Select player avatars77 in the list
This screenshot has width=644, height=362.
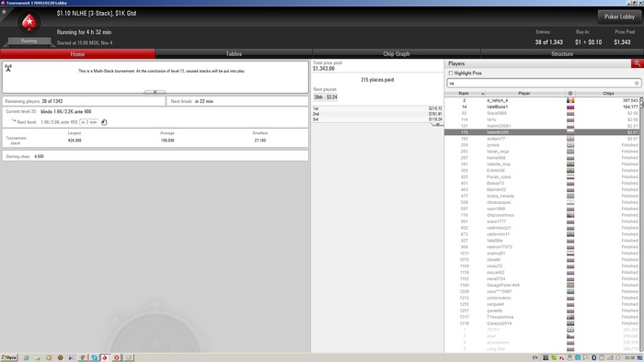pos(541,139)
